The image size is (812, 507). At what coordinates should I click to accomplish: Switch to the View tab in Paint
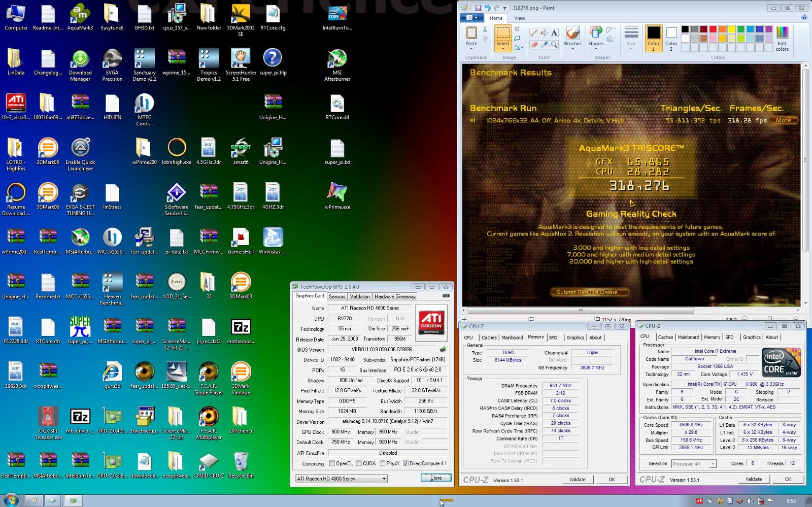click(x=519, y=18)
